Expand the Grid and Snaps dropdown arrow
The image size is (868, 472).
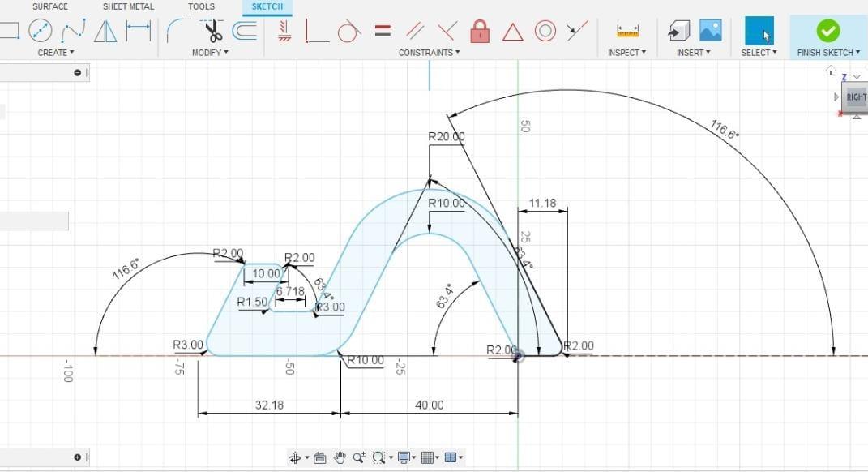(438, 457)
